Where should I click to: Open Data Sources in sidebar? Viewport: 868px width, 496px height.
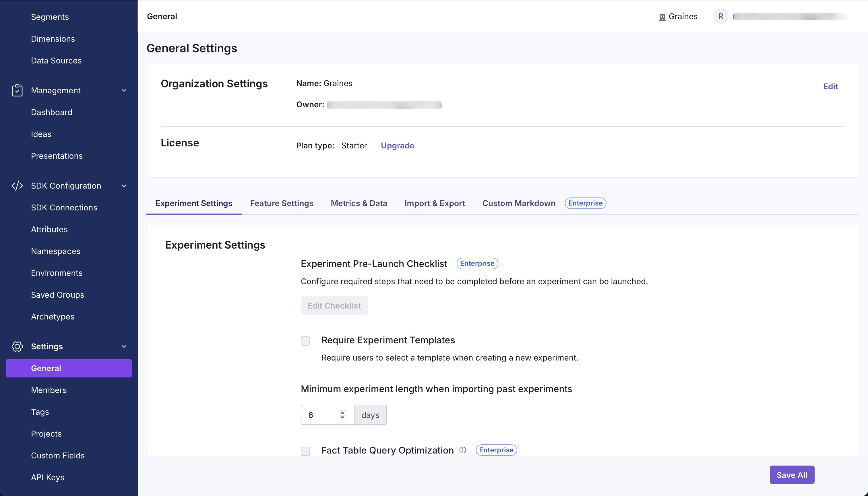pos(56,61)
